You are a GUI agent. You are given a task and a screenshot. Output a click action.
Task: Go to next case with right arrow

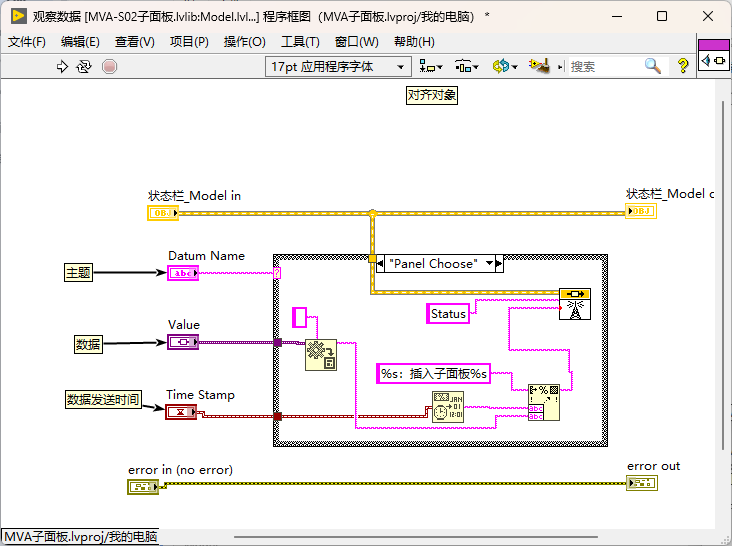coord(499,264)
